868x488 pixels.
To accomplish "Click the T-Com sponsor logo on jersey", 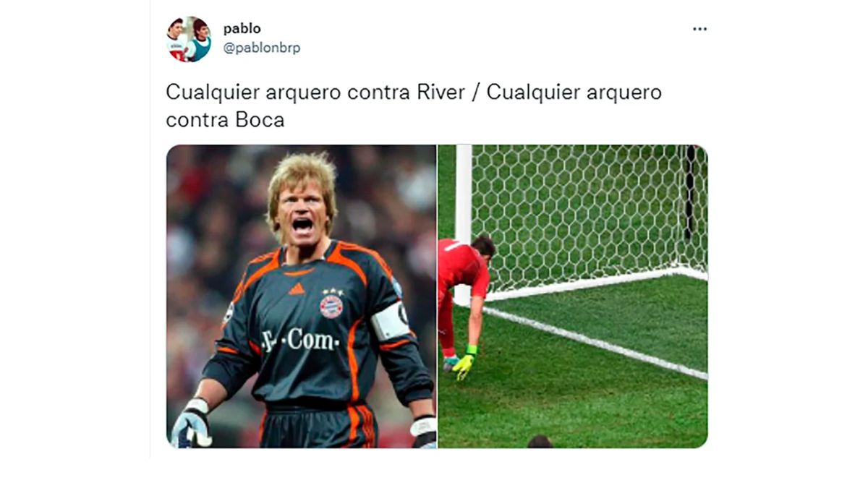I will click(x=299, y=339).
